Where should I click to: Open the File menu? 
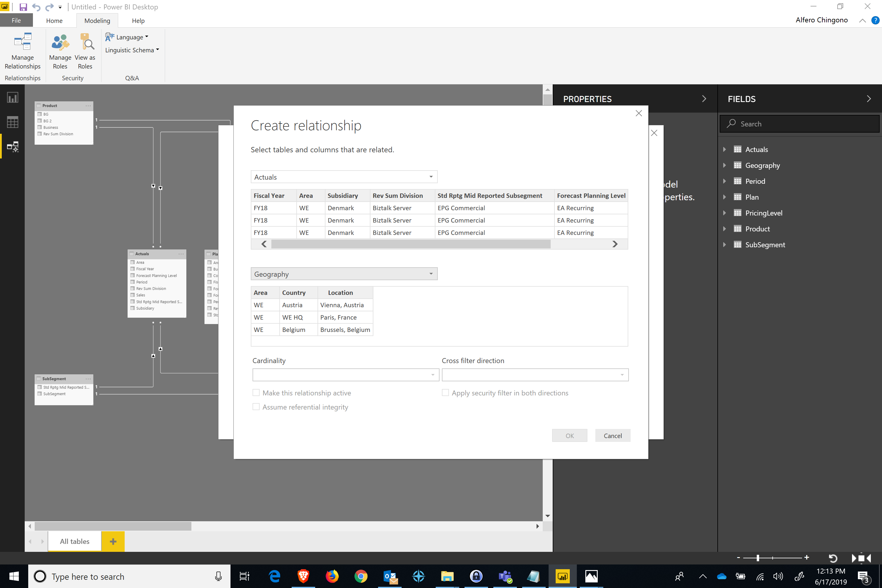tap(16, 21)
